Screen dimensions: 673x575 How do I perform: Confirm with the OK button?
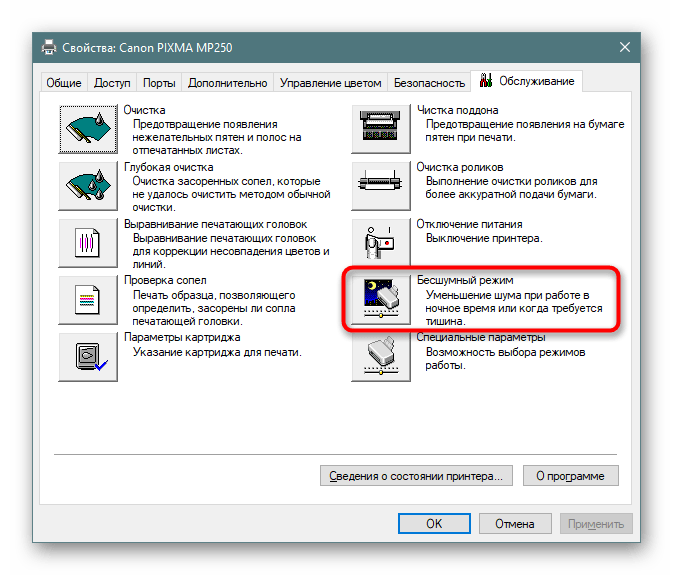pyautogui.click(x=434, y=524)
